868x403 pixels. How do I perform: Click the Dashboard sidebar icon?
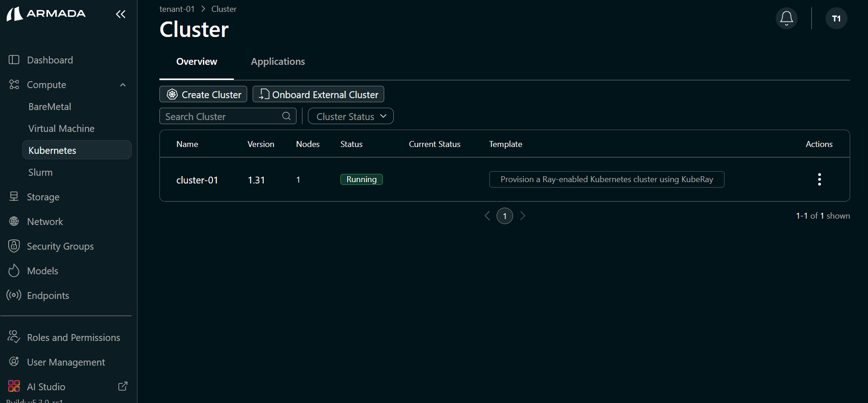(x=14, y=60)
